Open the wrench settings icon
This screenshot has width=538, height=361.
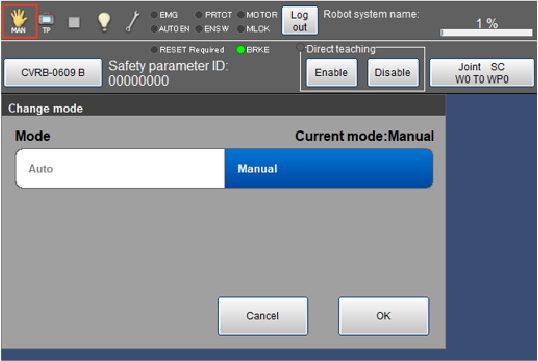(x=132, y=22)
